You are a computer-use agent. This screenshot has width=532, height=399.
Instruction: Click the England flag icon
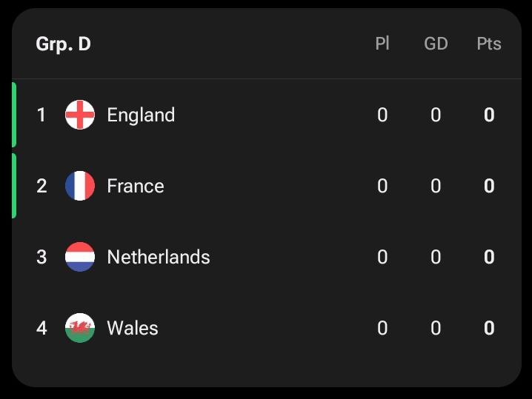click(80, 115)
